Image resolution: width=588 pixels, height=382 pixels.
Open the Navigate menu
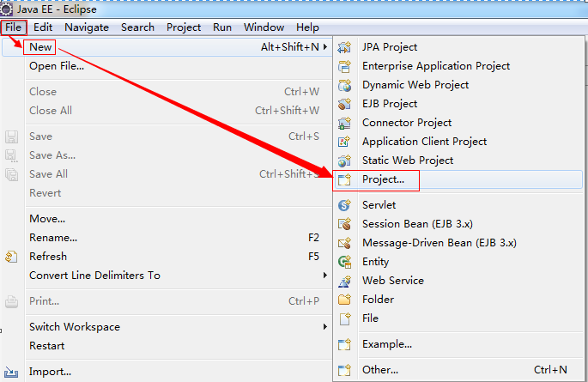[x=87, y=27]
